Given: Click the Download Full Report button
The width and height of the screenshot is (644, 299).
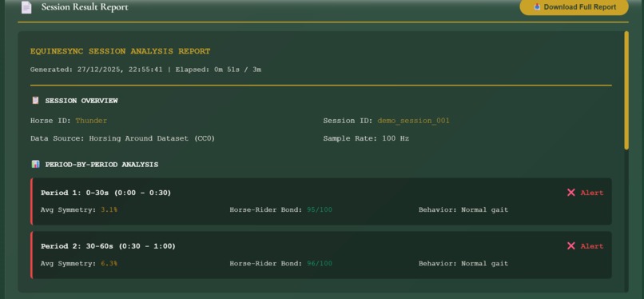Looking at the screenshot, I should 574,7.
